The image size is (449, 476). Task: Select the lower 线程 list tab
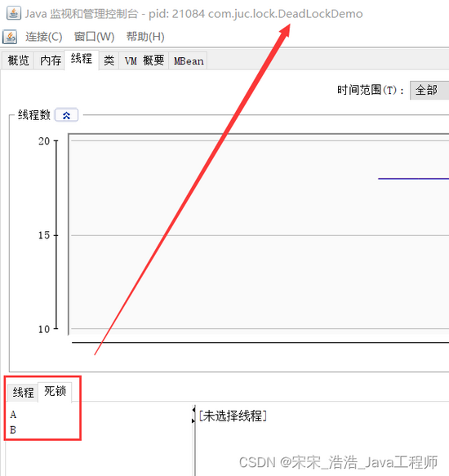click(x=23, y=393)
